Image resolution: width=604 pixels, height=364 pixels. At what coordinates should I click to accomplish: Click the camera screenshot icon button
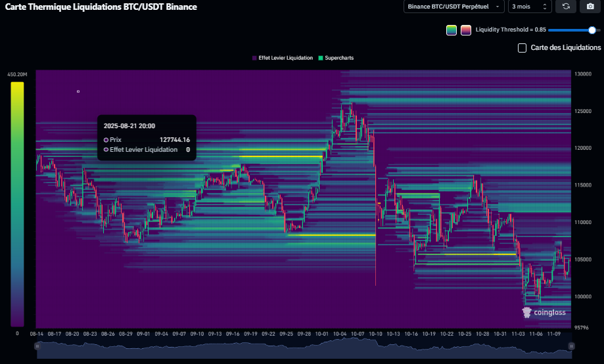(x=590, y=7)
